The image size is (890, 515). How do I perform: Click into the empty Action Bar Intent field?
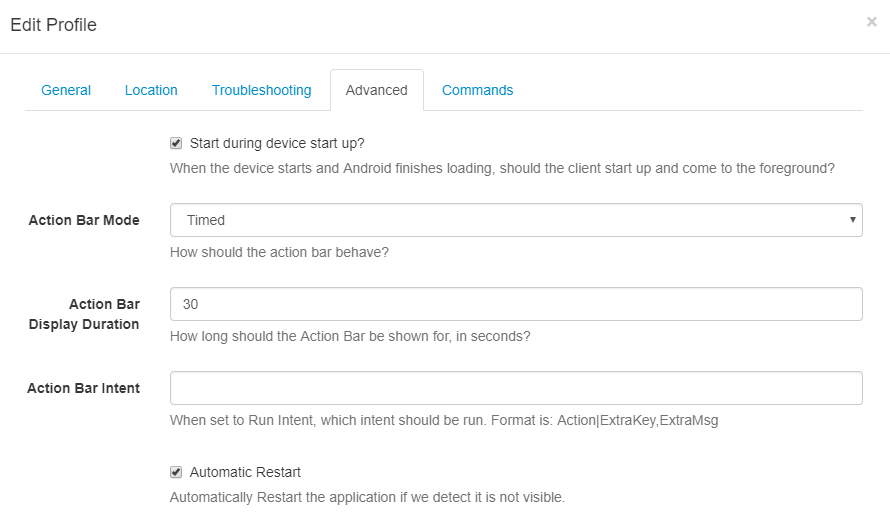[515, 388]
